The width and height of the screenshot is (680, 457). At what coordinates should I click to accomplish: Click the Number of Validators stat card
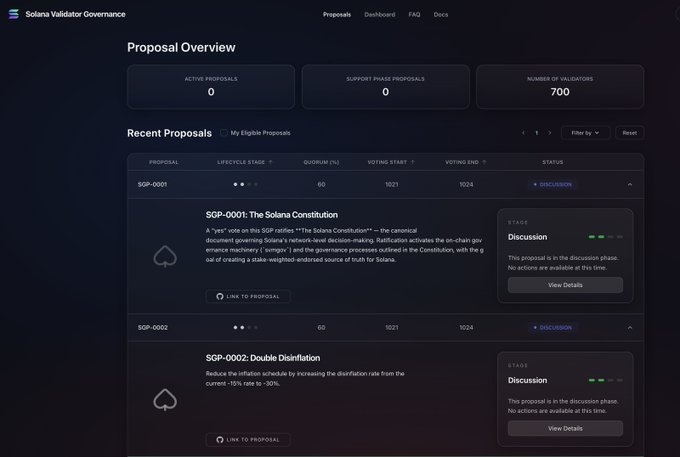point(560,87)
